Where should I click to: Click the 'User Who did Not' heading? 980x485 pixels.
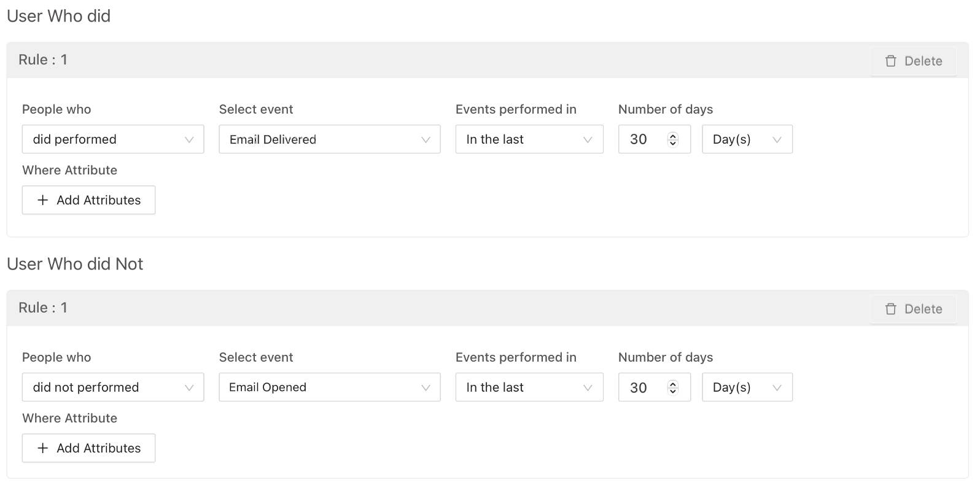[x=75, y=264]
